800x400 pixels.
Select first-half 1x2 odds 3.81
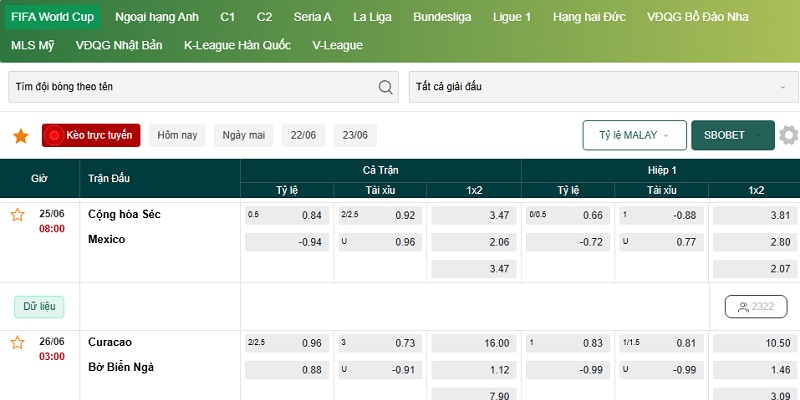(756, 215)
